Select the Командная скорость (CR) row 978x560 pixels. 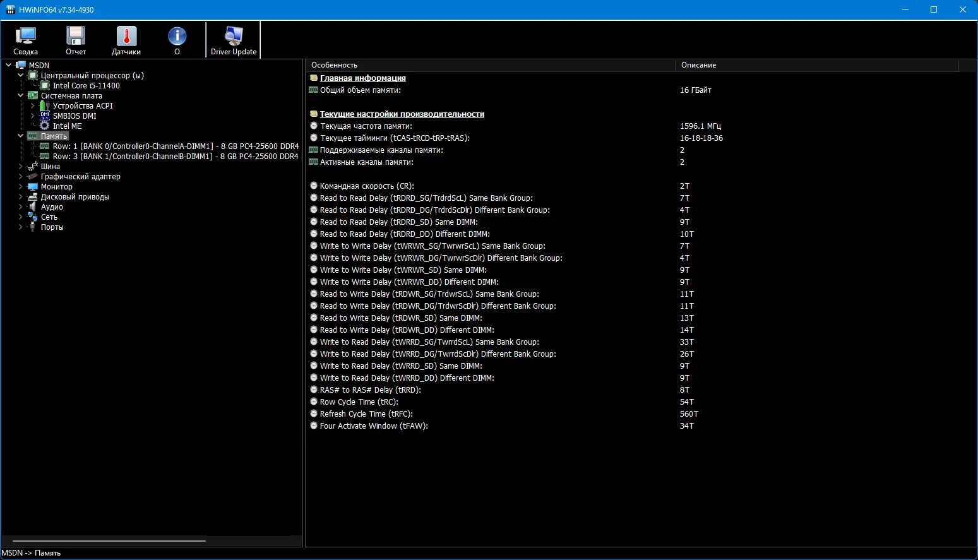point(640,186)
